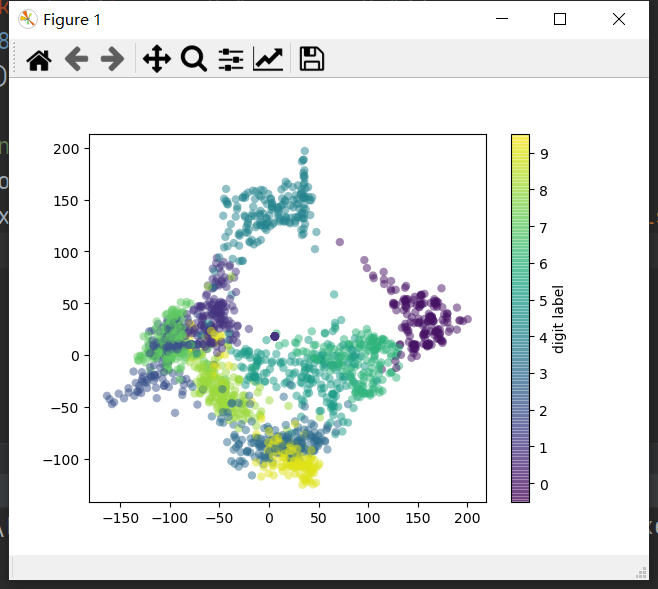Reset plot to original view with Home icon
The width and height of the screenshot is (658, 589).
pos(39,60)
